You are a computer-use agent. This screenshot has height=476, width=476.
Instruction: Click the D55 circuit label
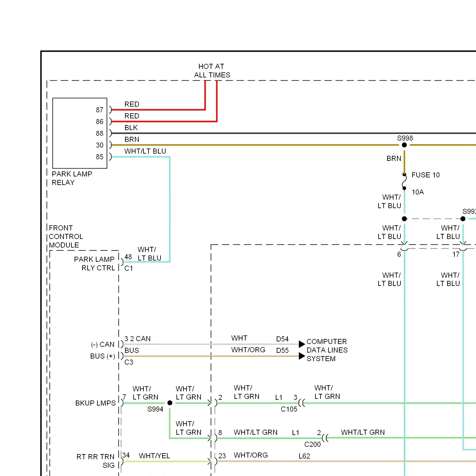point(282,350)
